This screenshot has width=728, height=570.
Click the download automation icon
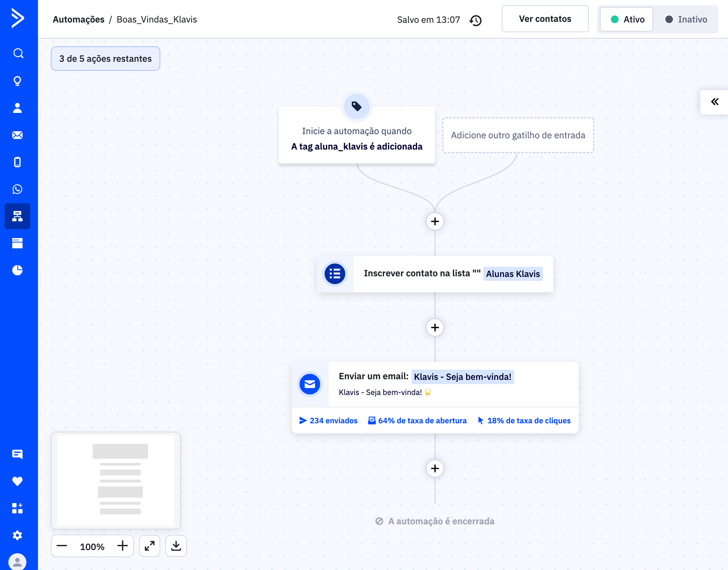click(x=176, y=546)
